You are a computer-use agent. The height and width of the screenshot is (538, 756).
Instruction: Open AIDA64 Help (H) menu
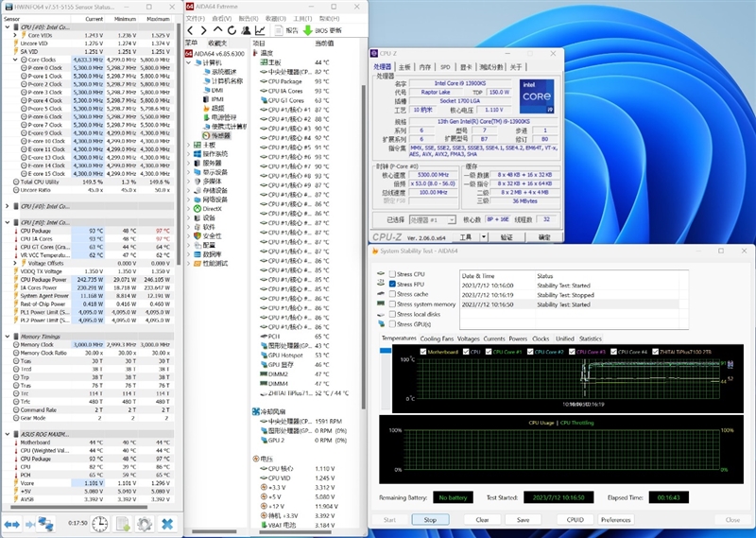329,18
